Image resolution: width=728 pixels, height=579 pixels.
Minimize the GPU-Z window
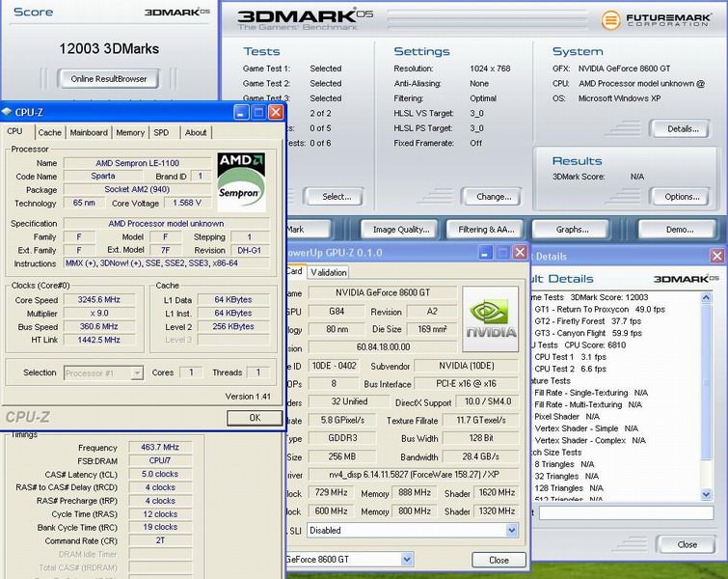click(x=486, y=252)
